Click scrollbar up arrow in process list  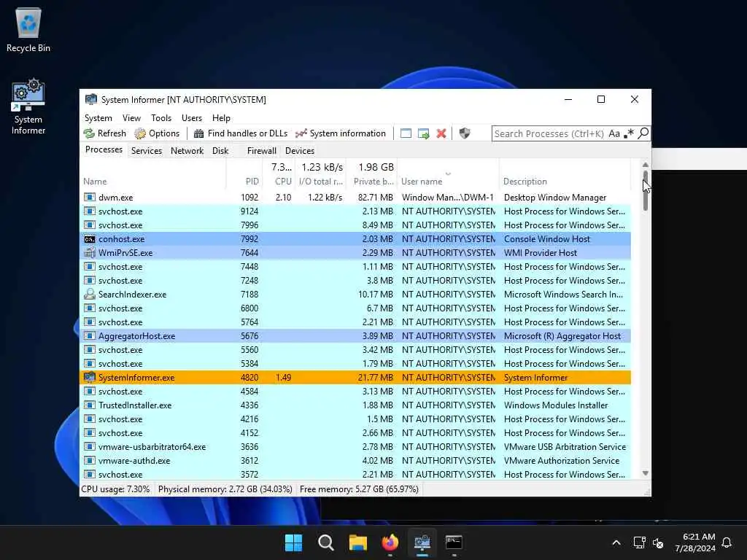coord(646,165)
